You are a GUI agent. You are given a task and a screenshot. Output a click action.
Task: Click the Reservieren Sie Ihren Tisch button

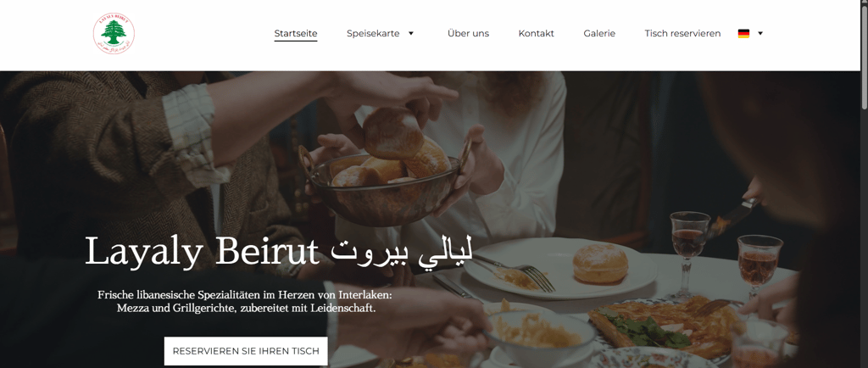point(246,351)
